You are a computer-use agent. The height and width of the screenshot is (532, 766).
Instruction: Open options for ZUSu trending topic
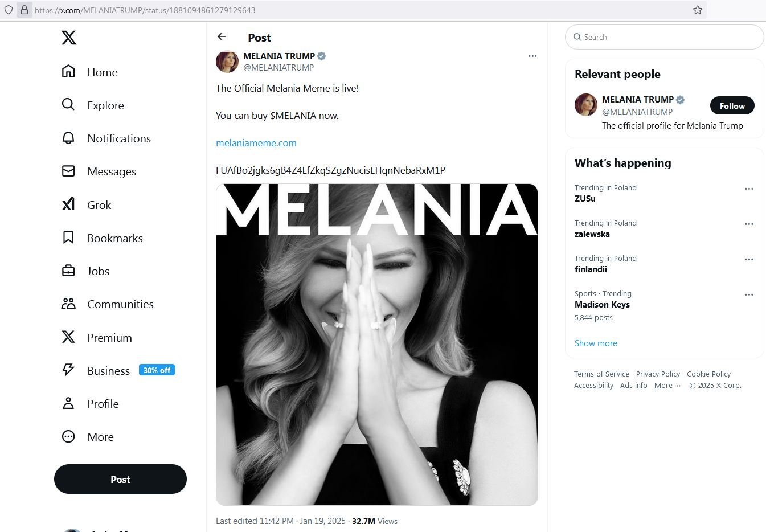(749, 189)
